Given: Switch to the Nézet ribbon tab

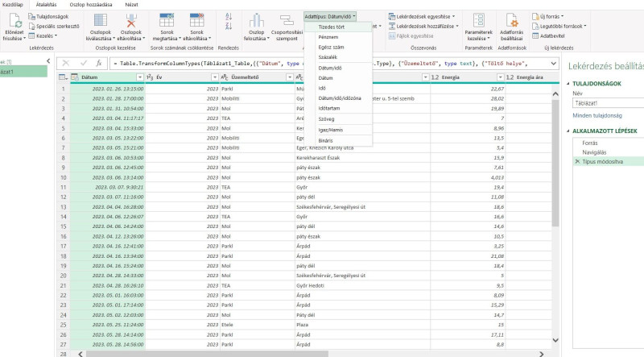Looking at the screenshot, I should [x=131, y=5].
